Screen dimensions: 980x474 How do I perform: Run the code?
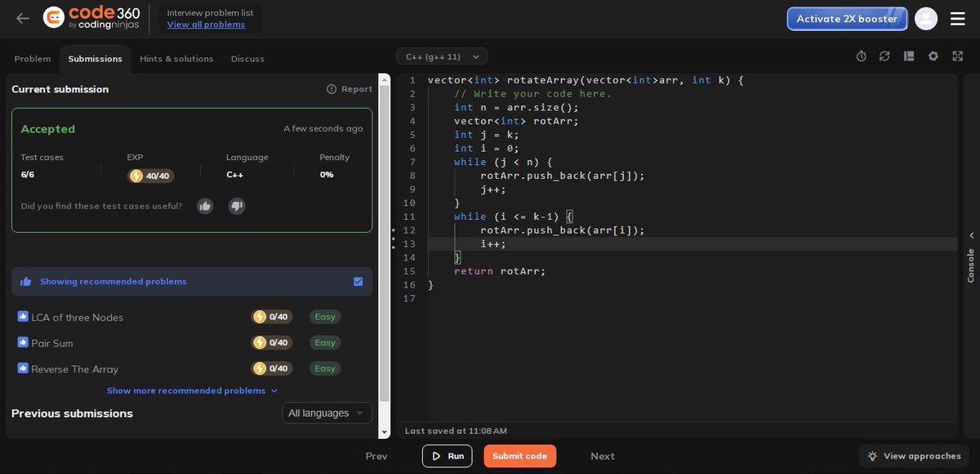447,456
